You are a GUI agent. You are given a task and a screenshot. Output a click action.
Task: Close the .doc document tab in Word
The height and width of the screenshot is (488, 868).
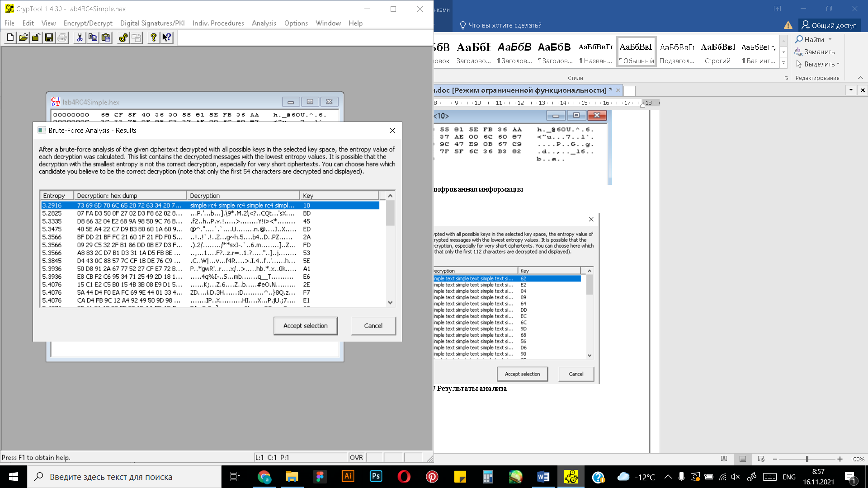(618, 90)
